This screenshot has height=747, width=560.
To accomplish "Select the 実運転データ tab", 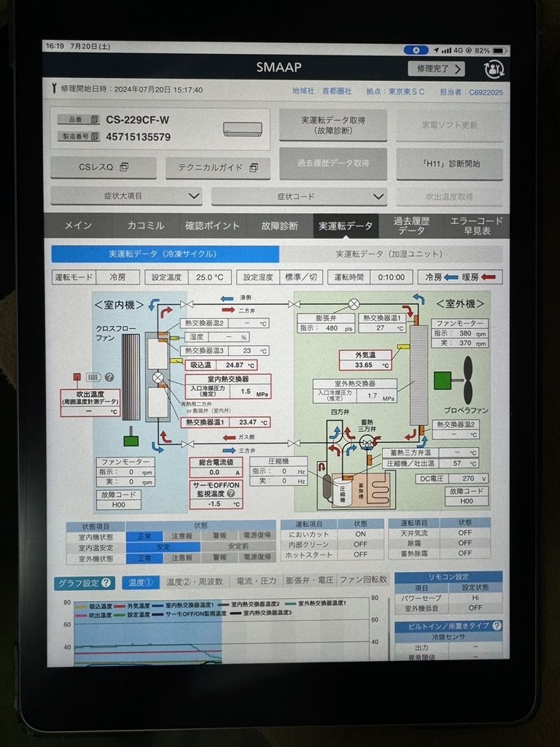I will click(346, 225).
